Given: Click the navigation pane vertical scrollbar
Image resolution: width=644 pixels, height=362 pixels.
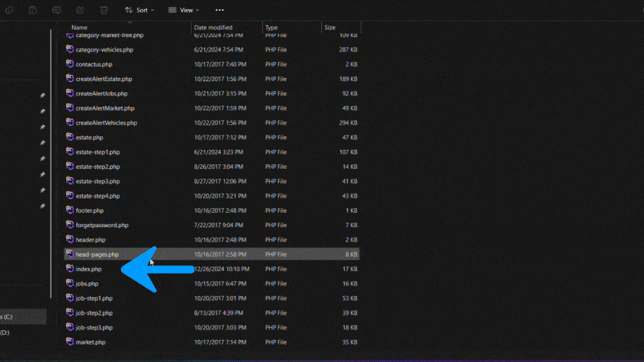Looking at the screenshot, I should point(51,164).
